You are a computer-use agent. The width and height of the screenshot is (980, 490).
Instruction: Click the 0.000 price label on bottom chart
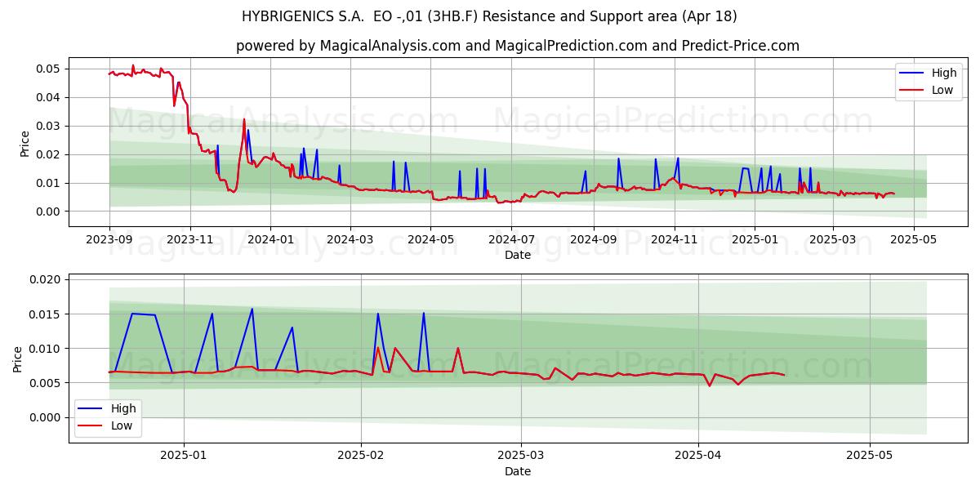[46, 417]
